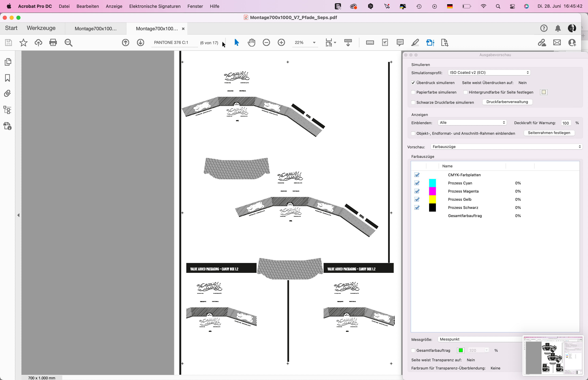Uncheck Prozess Cyan separation
588x380 pixels.
pyautogui.click(x=417, y=183)
